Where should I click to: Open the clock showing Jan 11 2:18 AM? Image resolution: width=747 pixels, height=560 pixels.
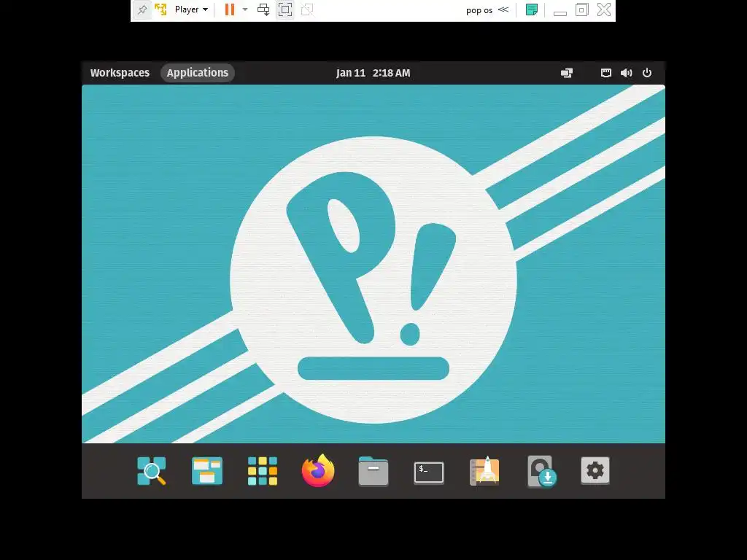(373, 73)
